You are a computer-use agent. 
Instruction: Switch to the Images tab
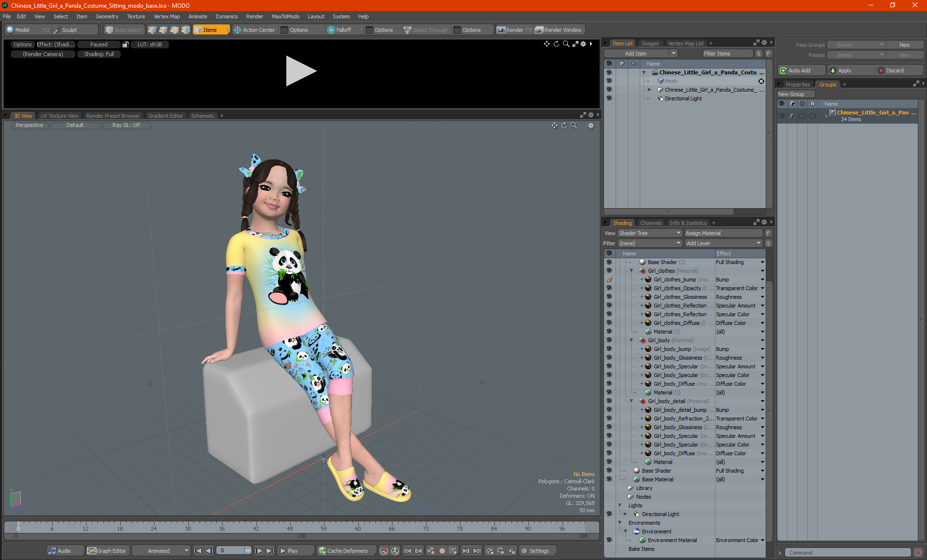coord(650,43)
